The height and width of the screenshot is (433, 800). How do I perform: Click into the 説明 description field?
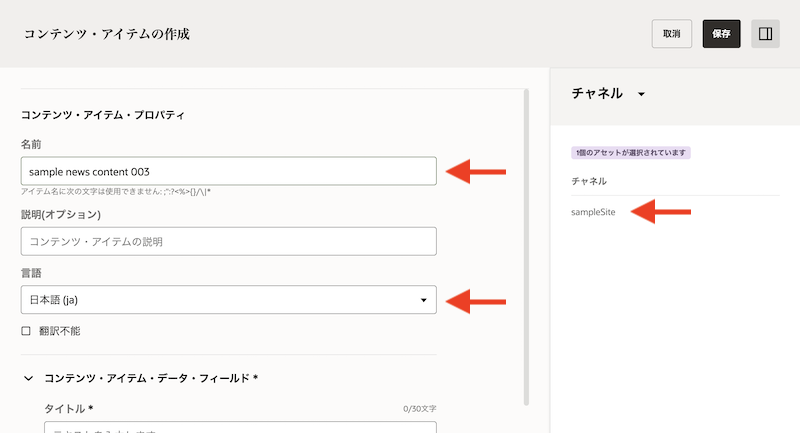click(x=228, y=241)
